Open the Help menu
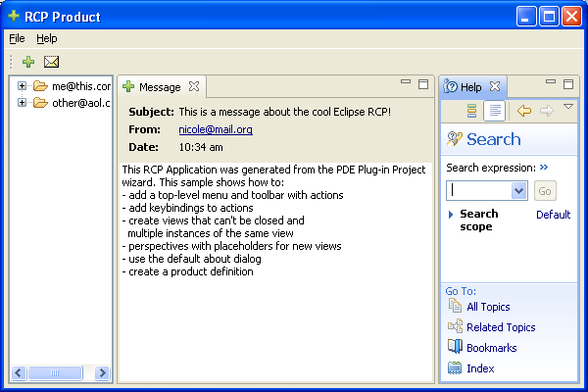The width and height of the screenshot is (588, 392). [46, 38]
